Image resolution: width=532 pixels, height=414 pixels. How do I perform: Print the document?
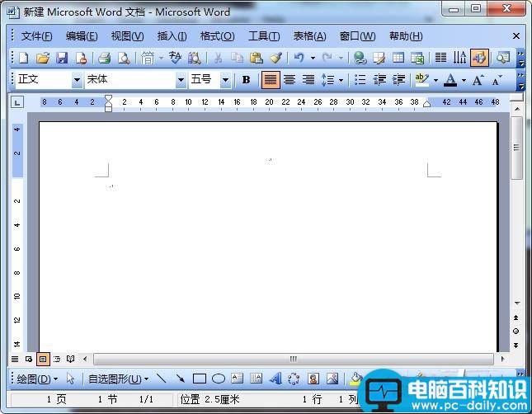pyautogui.click(x=104, y=58)
